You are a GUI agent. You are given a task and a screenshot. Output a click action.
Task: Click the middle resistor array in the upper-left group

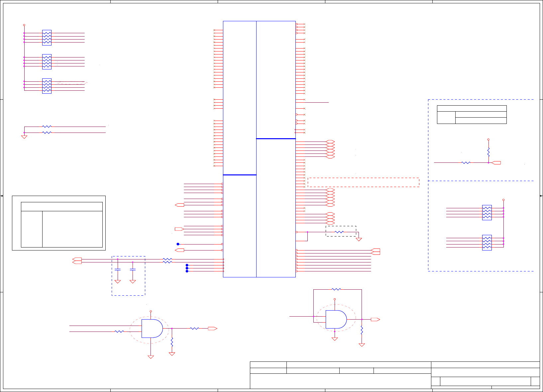[47, 62]
